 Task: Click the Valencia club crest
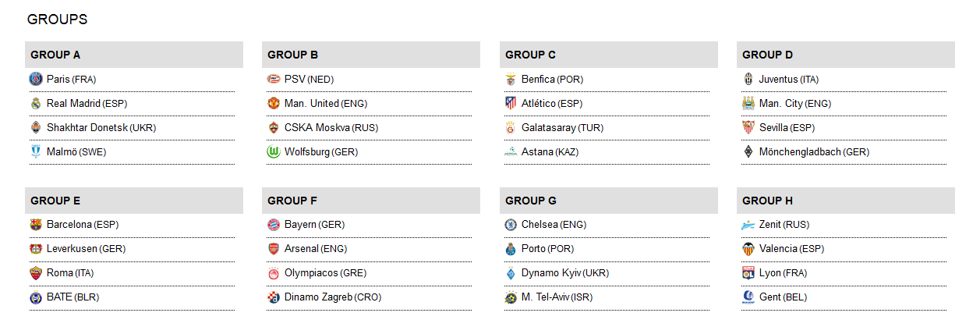click(x=748, y=249)
